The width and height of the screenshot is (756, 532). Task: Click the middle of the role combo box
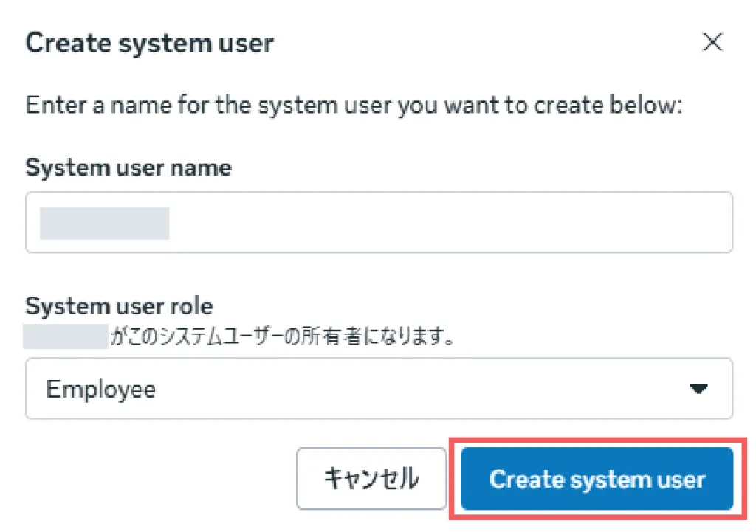378,389
